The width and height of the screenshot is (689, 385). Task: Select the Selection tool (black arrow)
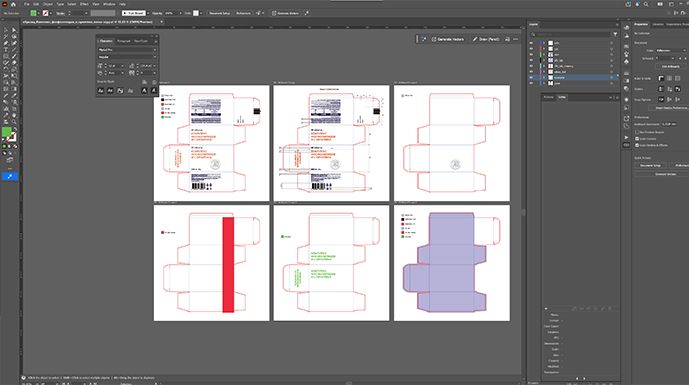coord(6,30)
